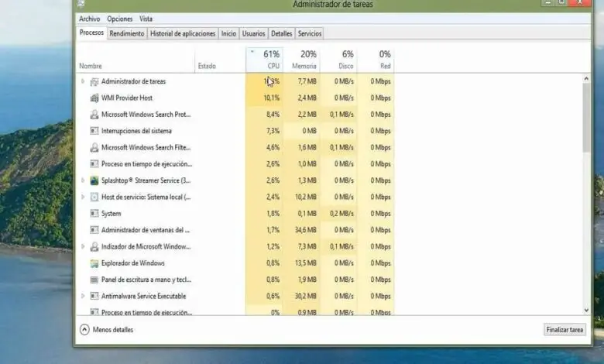
Task: Click the 30,2 MB memory value for Antimalware
Action: [307, 296]
